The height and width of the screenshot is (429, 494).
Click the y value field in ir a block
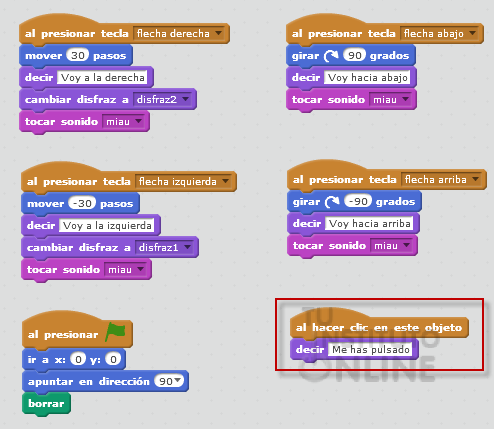pos(113,359)
